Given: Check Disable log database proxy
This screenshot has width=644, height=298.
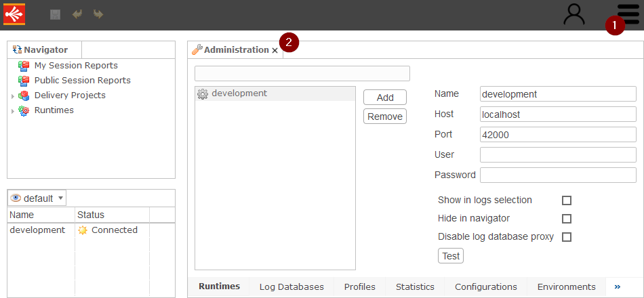Looking at the screenshot, I should [x=567, y=237].
